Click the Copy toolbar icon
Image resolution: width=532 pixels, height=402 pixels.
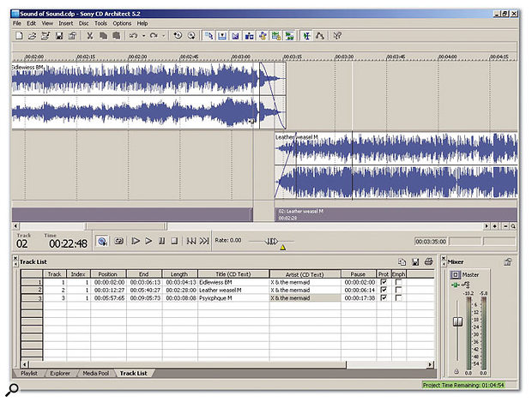103,36
